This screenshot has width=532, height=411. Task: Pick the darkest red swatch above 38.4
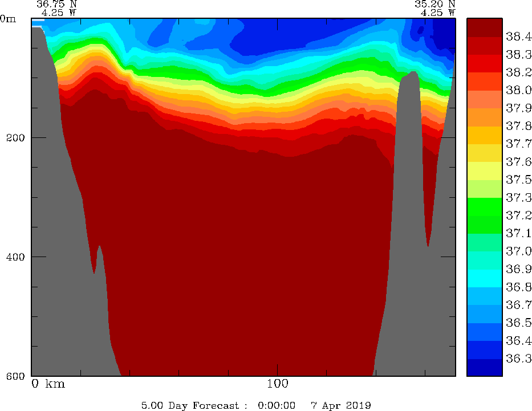484,27
